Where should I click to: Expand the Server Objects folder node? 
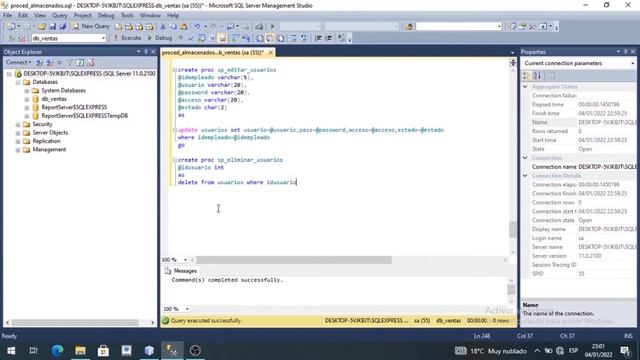pos(18,133)
